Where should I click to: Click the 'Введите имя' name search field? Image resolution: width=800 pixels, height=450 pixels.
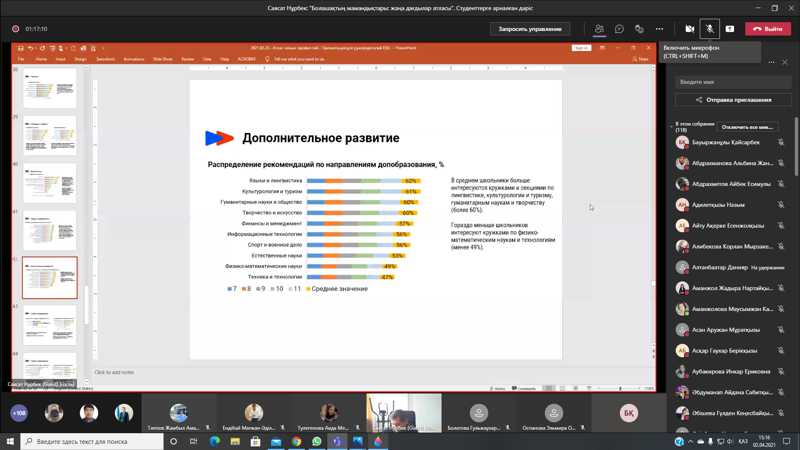click(x=735, y=81)
